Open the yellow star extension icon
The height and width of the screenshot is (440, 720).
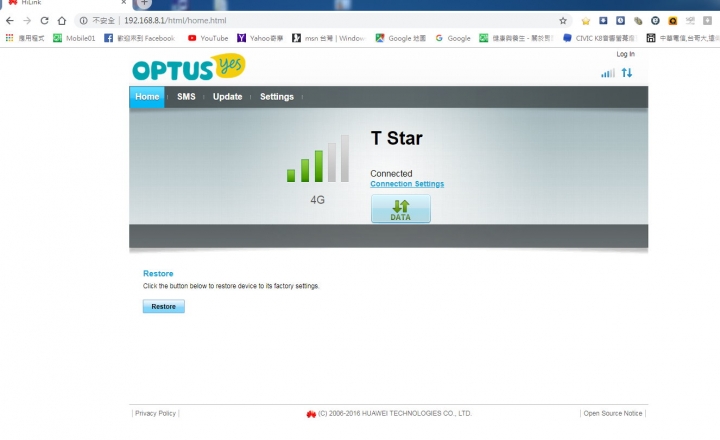point(585,21)
